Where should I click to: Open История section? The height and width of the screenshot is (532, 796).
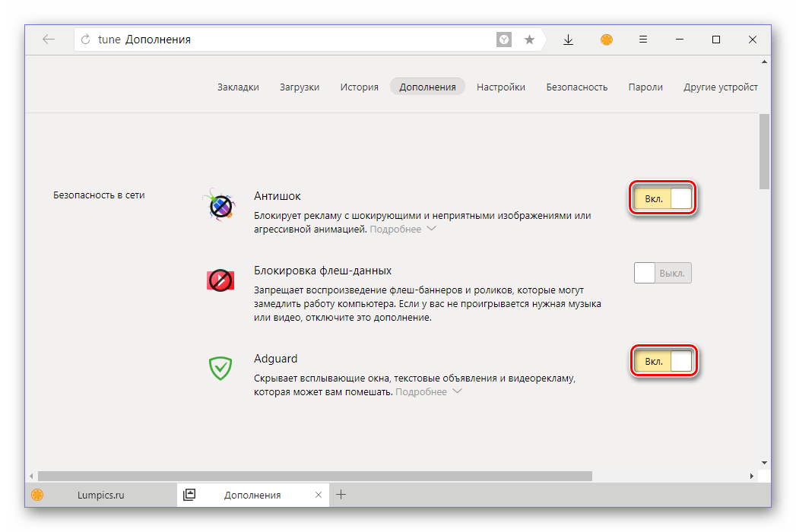coord(360,87)
